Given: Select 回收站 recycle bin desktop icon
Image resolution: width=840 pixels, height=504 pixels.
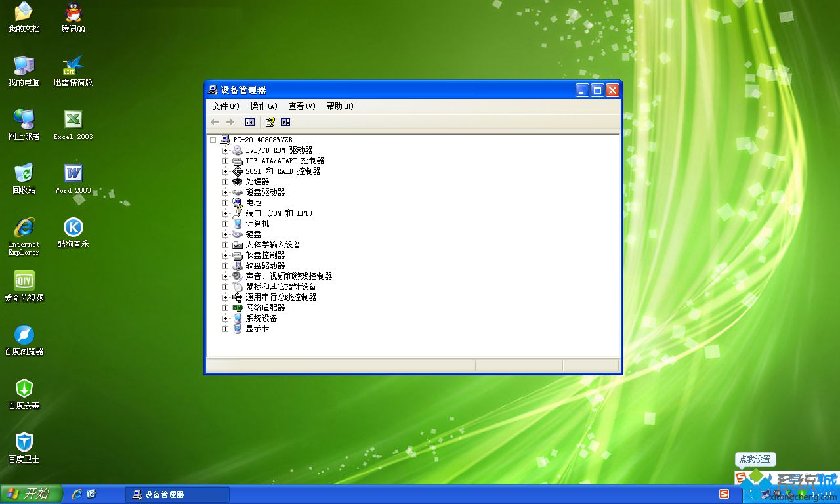Looking at the screenshot, I should [24, 178].
